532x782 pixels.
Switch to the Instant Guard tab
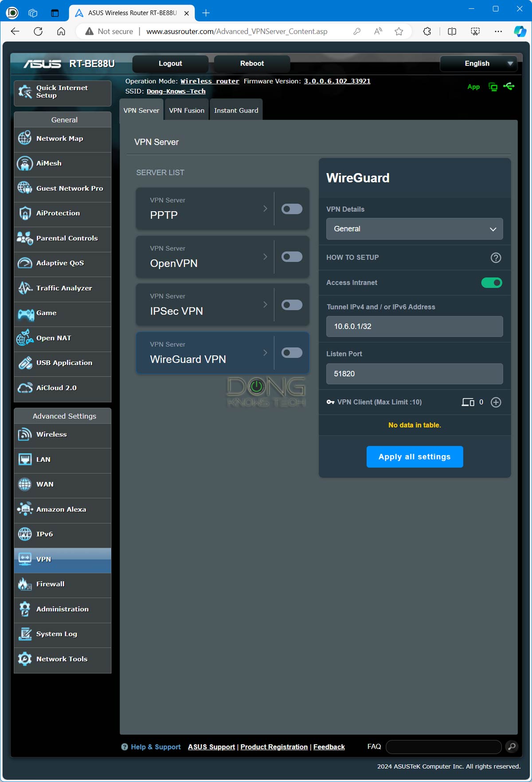pyautogui.click(x=236, y=110)
